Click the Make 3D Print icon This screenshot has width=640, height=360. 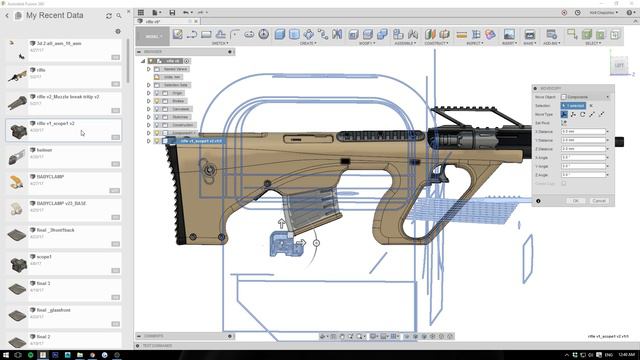click(530, 34)
